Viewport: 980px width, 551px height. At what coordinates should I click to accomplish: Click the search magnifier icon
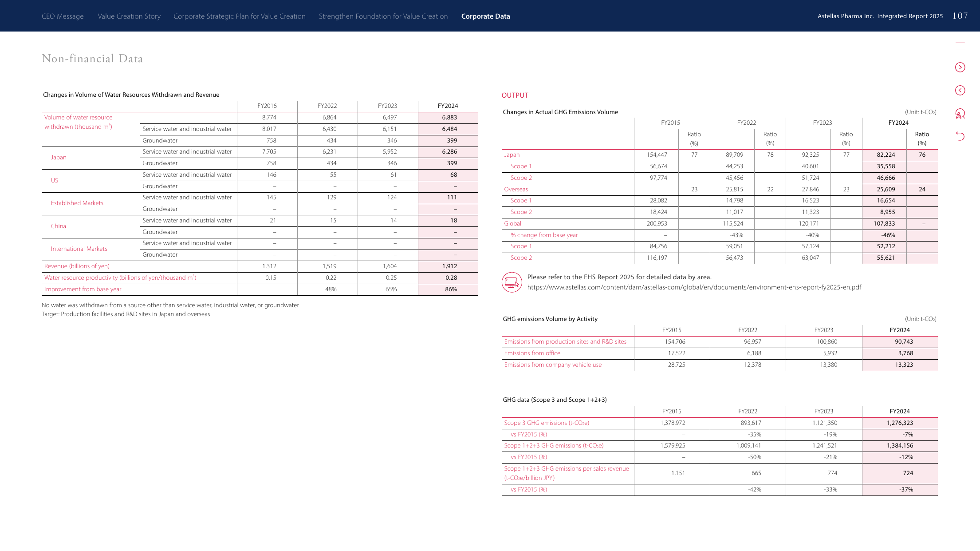click(960, 114)
